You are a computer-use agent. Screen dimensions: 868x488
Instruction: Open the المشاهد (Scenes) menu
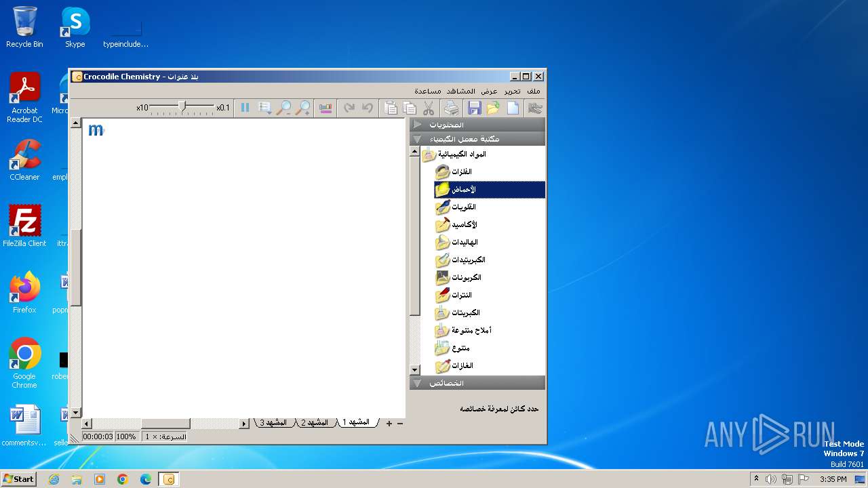pos(460,91)
